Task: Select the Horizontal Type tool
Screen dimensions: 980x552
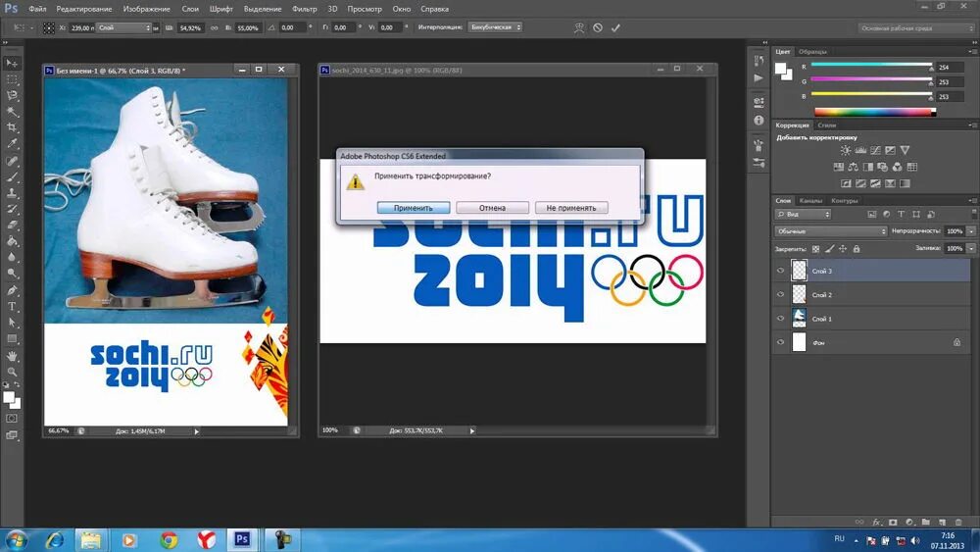Action: (x=12, y=306)
